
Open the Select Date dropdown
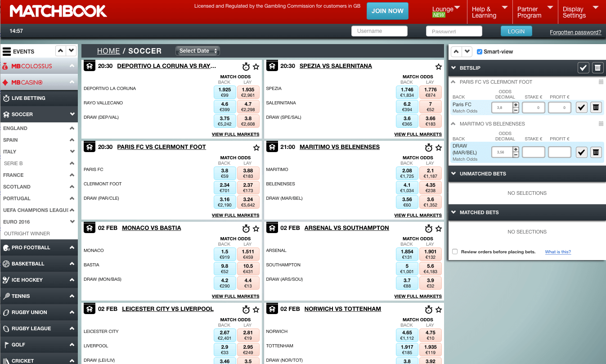(198, 51)
